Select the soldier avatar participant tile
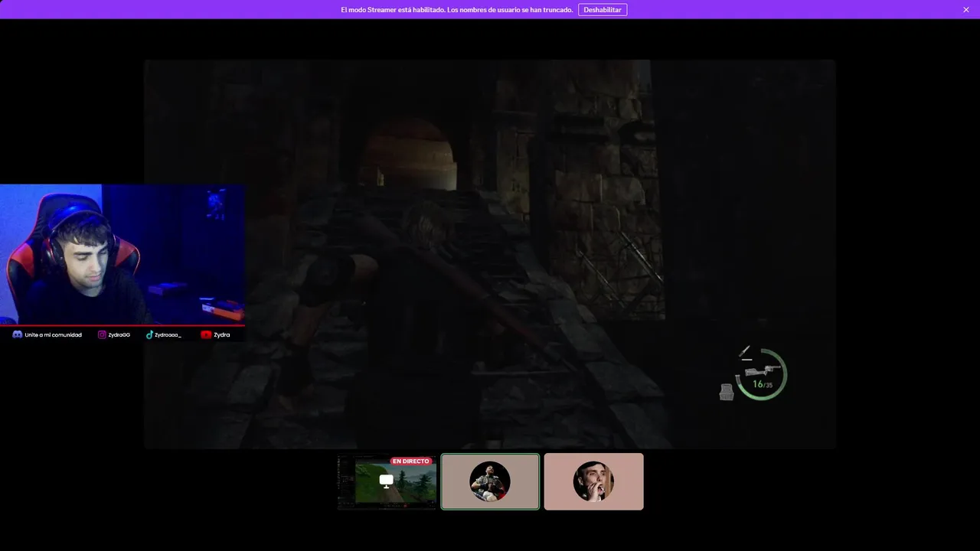Image resolution: width=980 pixels, height=551 pixels. tap(490, 481)
